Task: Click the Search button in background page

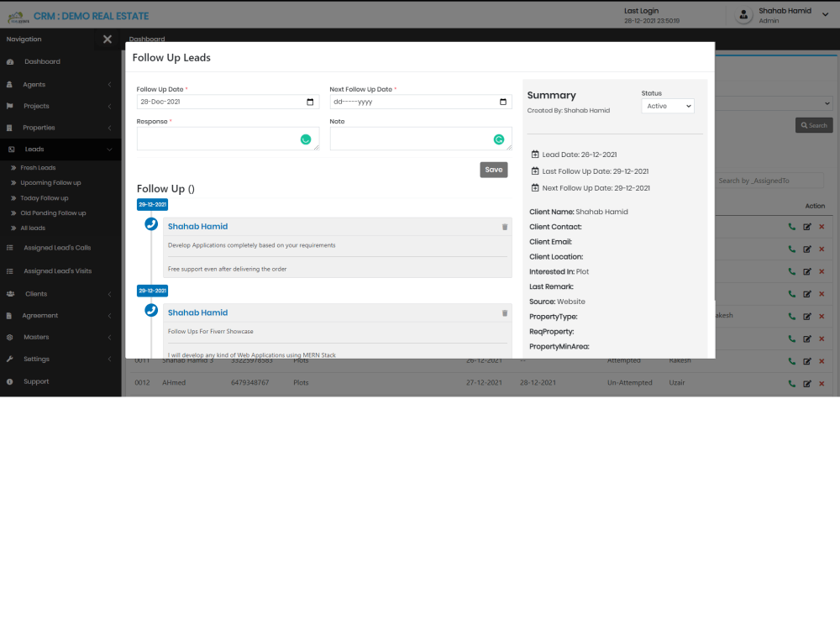Action: [814, 125]
